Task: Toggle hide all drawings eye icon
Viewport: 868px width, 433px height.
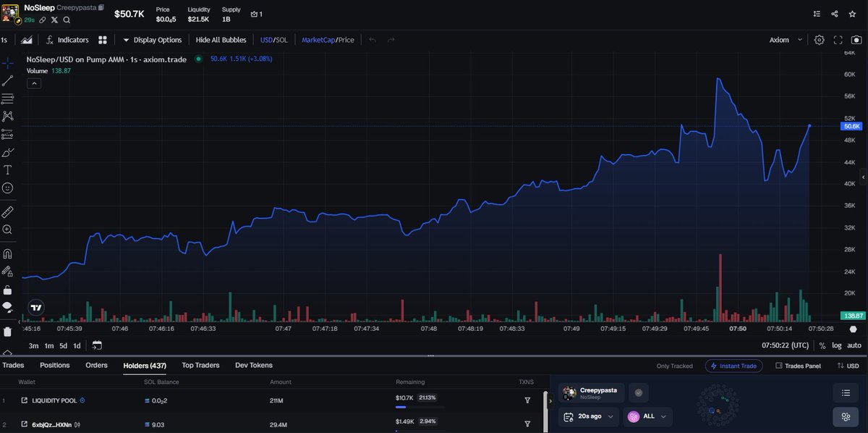Action: 7,307
